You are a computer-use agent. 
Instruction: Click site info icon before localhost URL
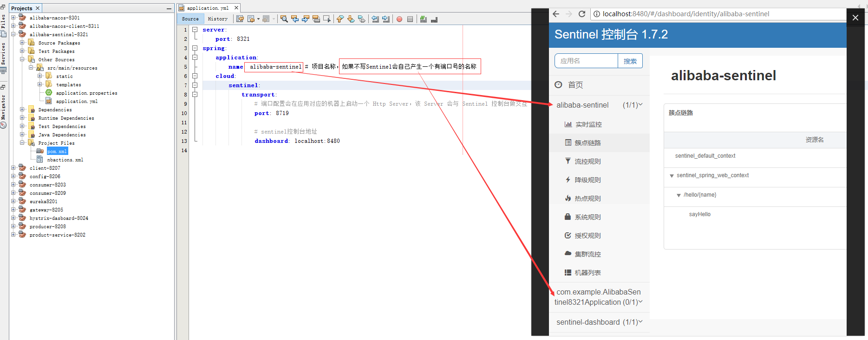tap(597, 14)
